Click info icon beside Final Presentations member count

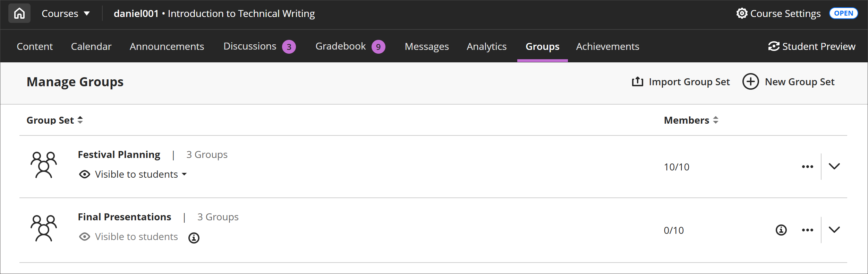click(x=781, y=230)
